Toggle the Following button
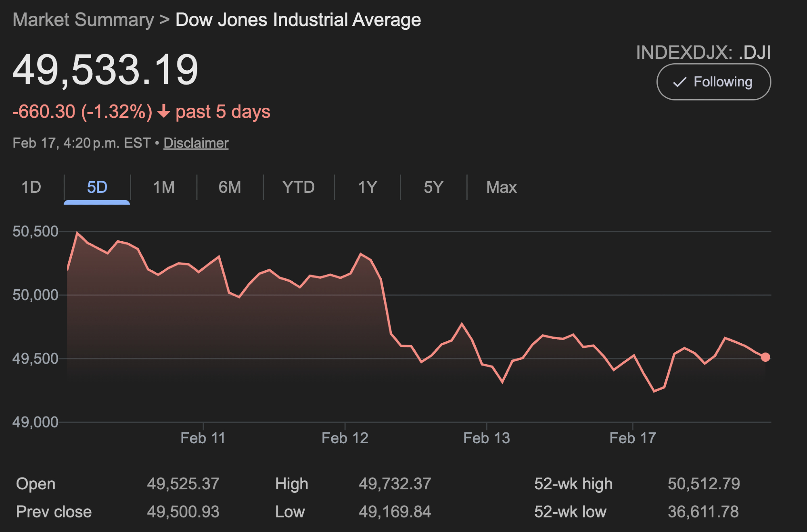The height and width of the screenshot is (532, 807). 713,82
